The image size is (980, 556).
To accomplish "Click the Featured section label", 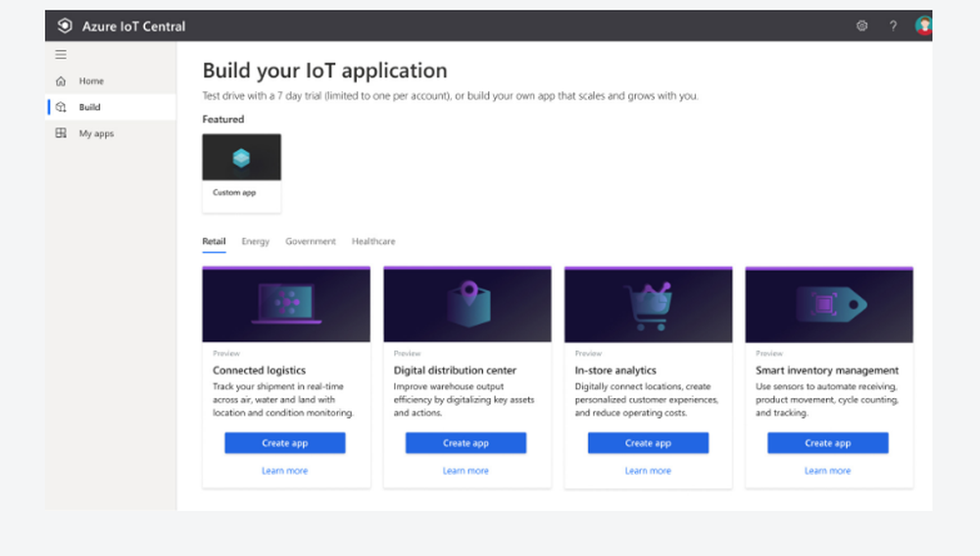I will (223, 119).
